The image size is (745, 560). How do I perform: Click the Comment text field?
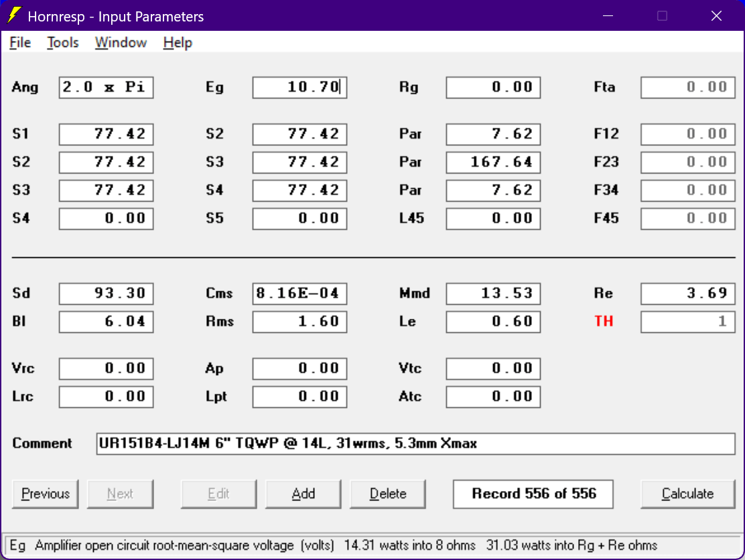pyautogui.click(x=416, y=443)
